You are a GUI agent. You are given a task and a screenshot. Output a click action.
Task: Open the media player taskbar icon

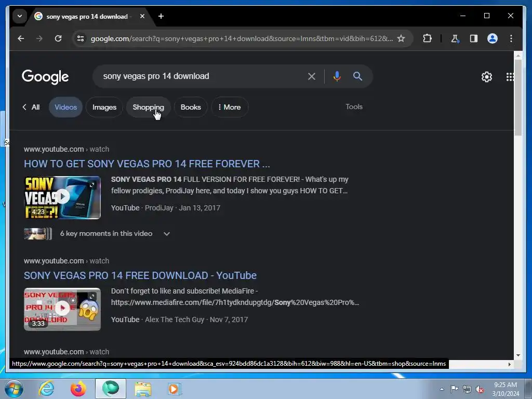[x=175, y=389]
